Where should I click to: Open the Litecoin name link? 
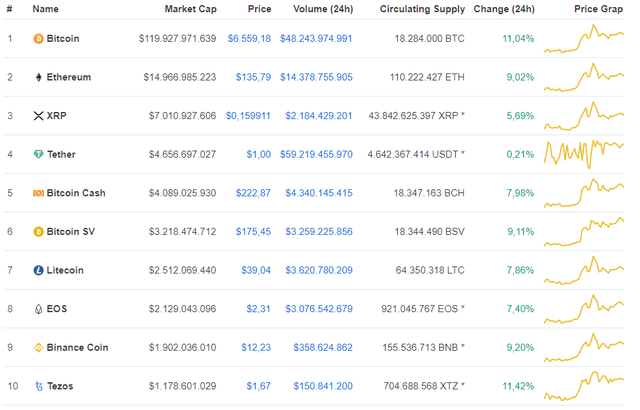tap(65, 270)
